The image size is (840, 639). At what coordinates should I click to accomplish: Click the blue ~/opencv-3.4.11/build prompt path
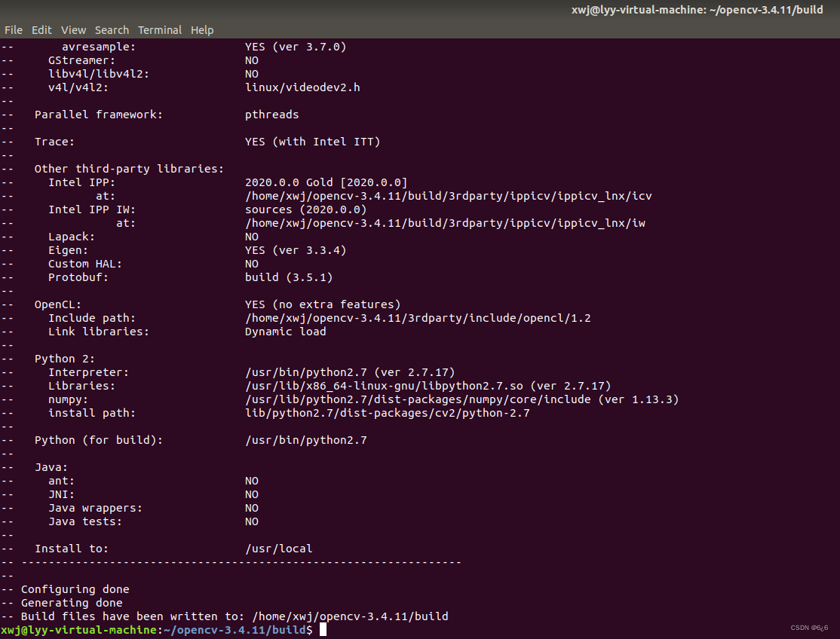[x=235, y=630]
